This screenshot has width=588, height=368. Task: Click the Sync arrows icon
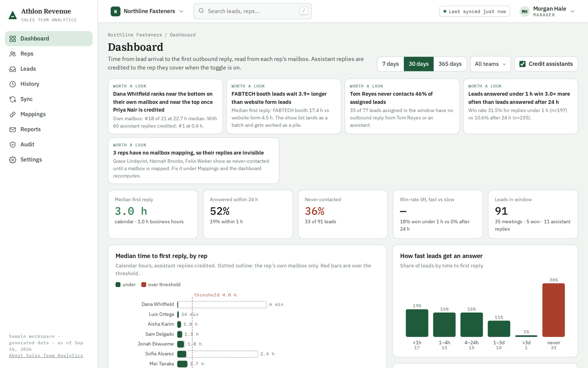13,99
